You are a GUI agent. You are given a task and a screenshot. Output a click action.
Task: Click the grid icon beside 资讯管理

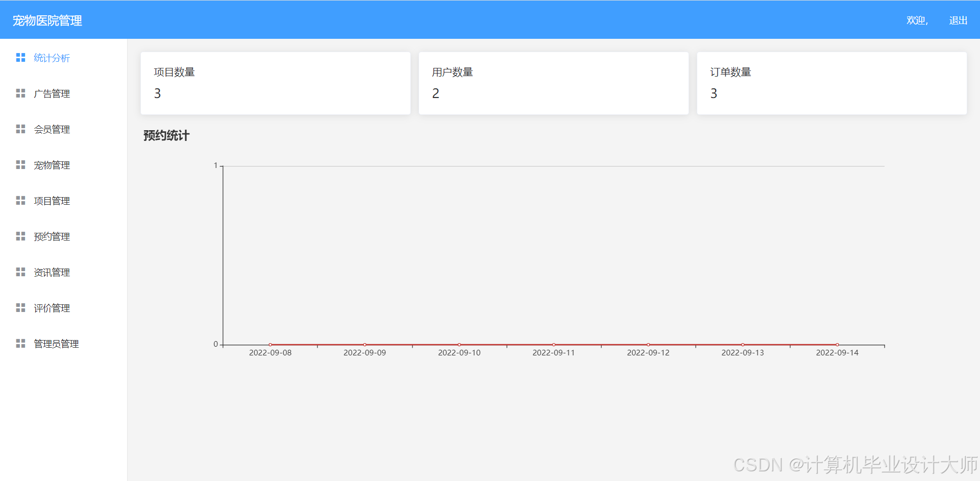pyautogui.click(x=20, y=272)
